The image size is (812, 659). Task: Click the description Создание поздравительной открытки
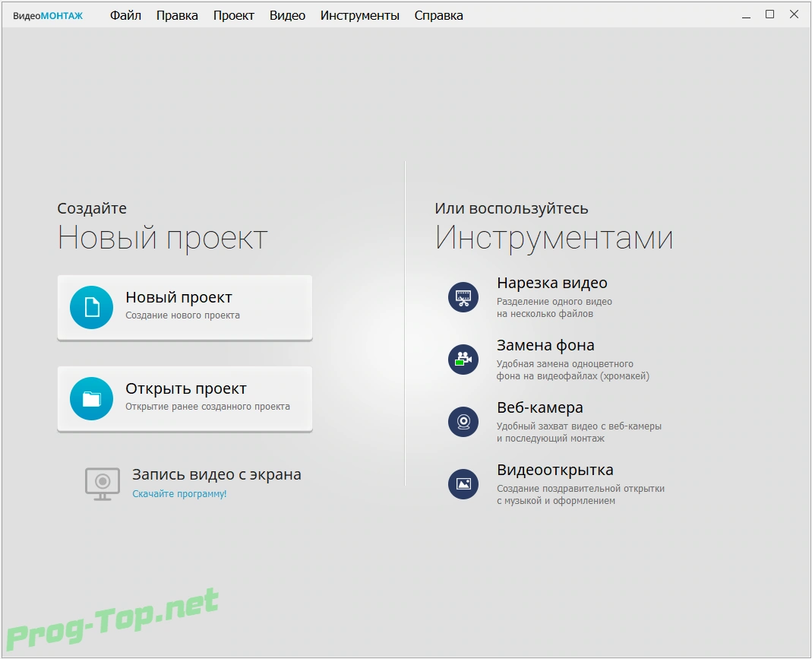[x=580, y=488]
